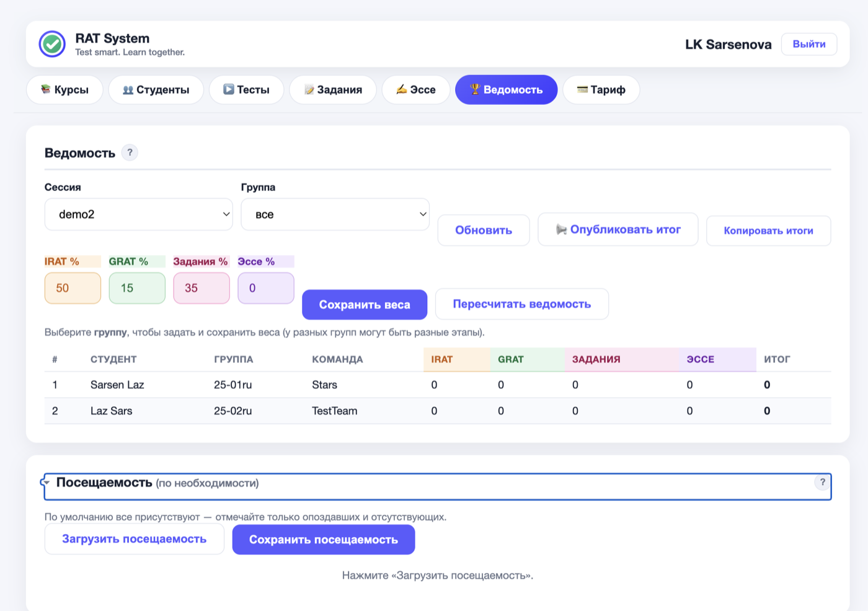Open the Группа dropdown showing все
This screenshot has width=868, height=611.
point(335,215)
